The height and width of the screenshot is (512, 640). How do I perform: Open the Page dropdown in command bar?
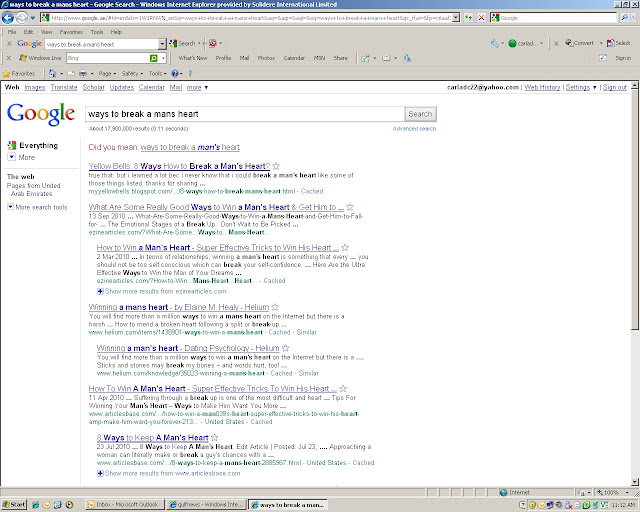pyautogui.click(x=107, y=73)
